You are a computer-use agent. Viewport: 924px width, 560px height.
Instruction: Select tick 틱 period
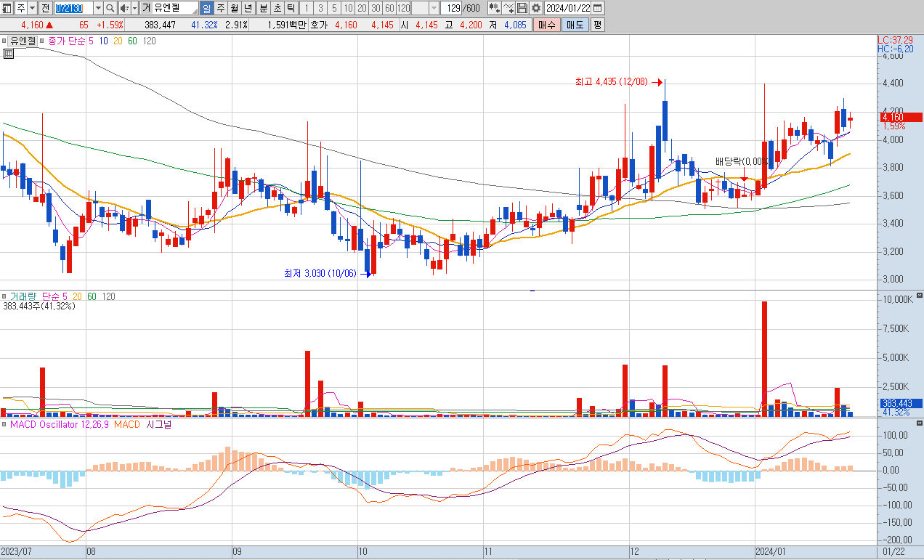click(x=291, y=8)
